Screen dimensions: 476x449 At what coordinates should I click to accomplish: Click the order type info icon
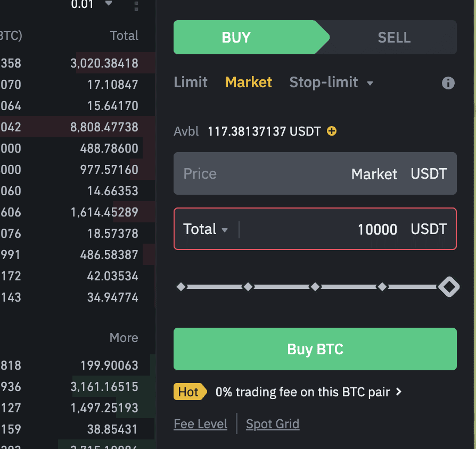pos(448,83)
